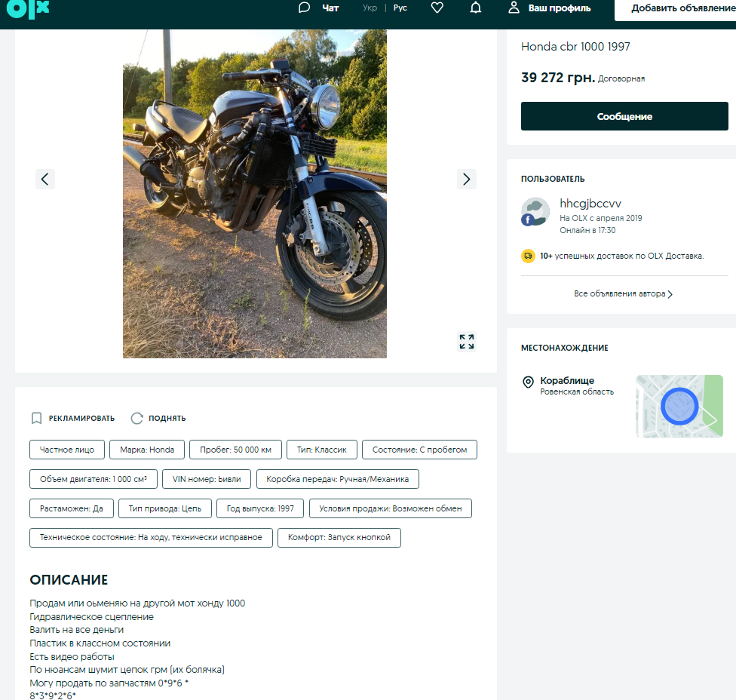Click the OLX logo

click(28, 8)
